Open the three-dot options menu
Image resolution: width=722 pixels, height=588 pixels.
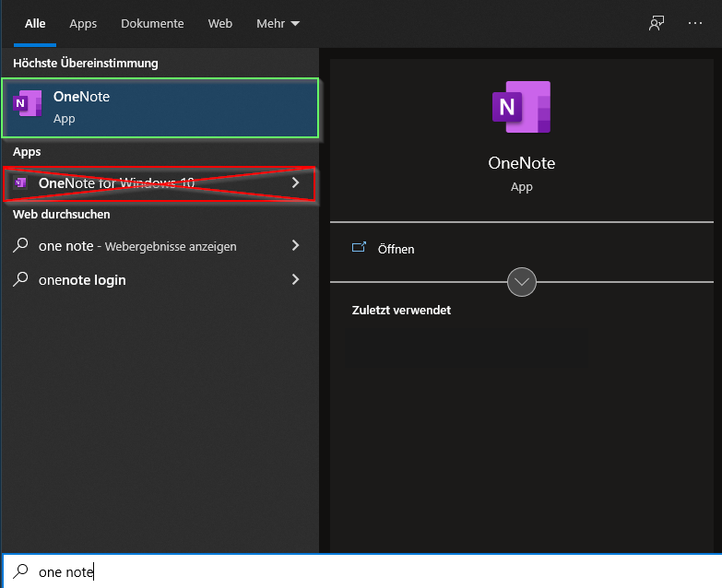pyautogui.click(x=695, y=23)
